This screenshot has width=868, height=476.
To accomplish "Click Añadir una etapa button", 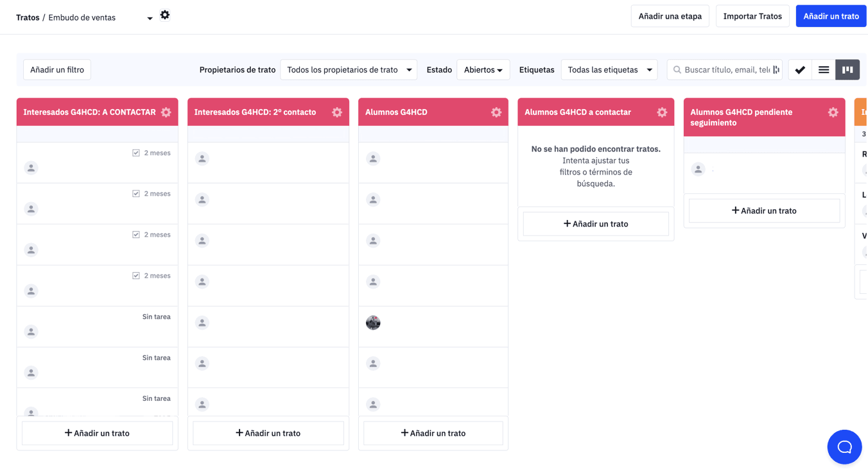I will click(670, 16).
